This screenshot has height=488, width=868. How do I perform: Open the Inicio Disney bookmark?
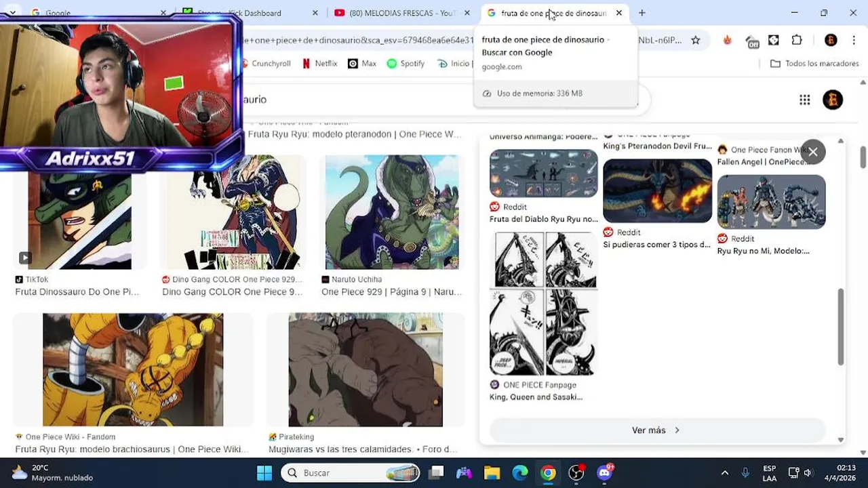[x=454, y=63]
